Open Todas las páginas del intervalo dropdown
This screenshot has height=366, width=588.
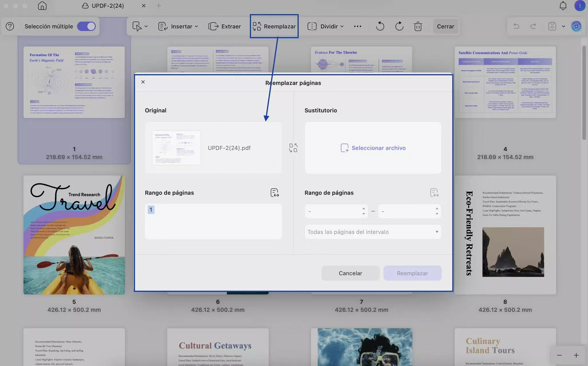point(373,232)
